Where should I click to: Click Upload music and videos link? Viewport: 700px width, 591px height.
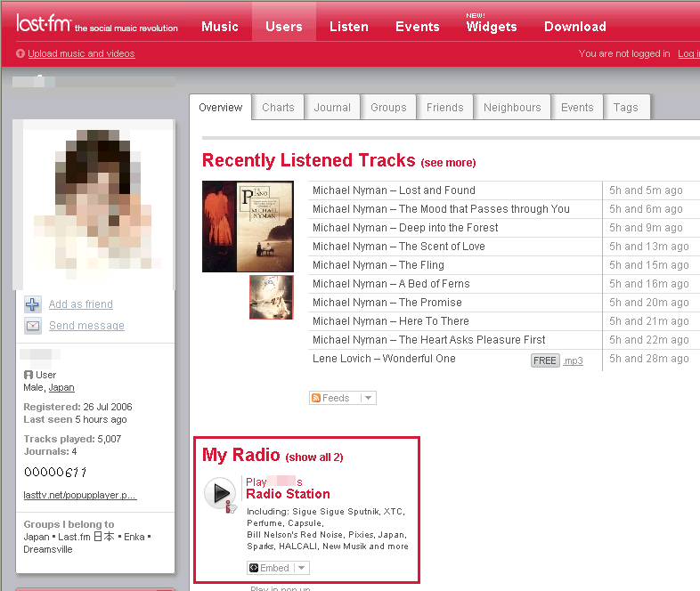click(81, 53)
